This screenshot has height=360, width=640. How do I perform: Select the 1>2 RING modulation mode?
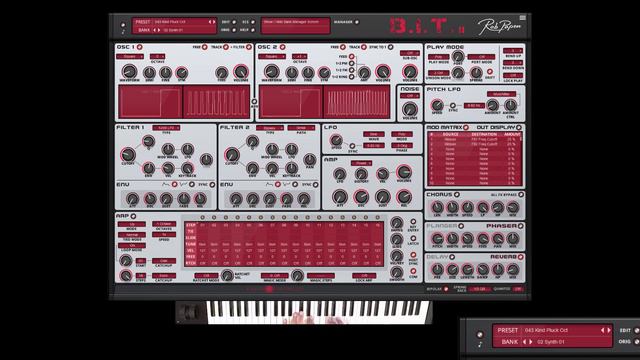[x=351, y=76]
